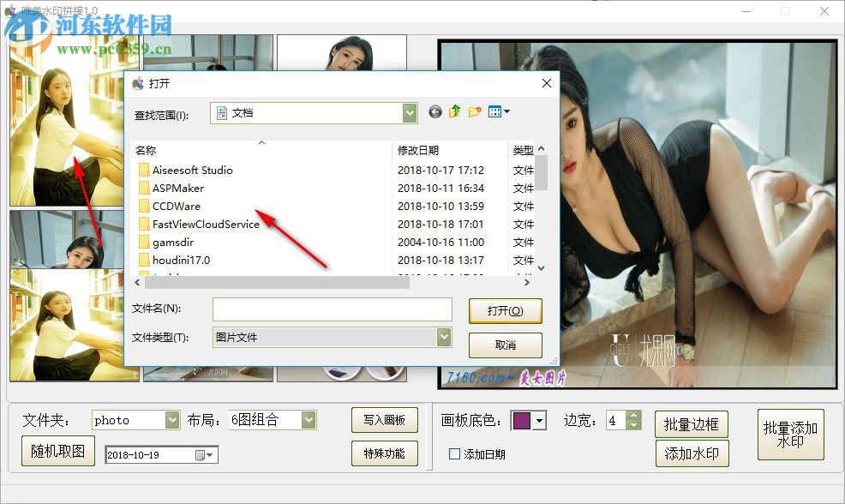Click the 打开(O) button
The height and width of the screenshot is (504, 845).
[x=505, y=311]
